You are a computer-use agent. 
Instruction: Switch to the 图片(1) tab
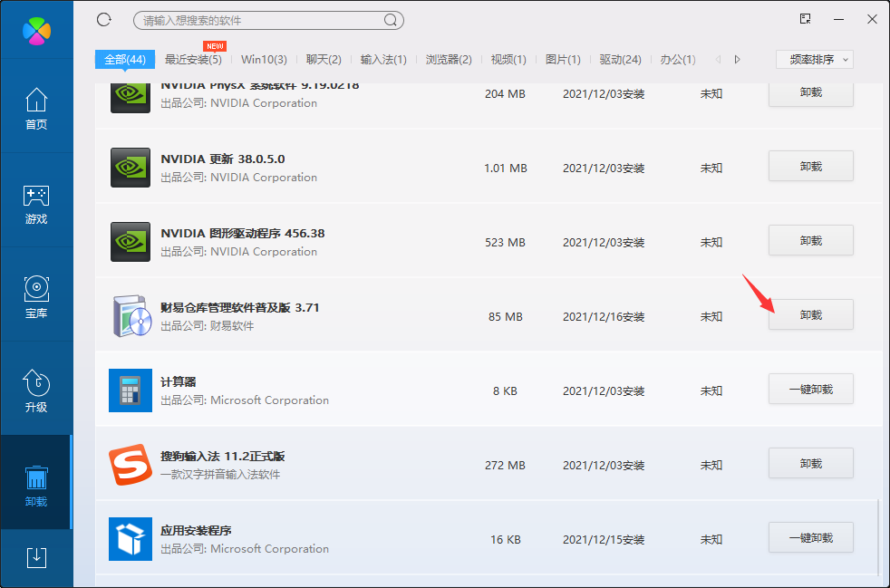tap(563, 59)
